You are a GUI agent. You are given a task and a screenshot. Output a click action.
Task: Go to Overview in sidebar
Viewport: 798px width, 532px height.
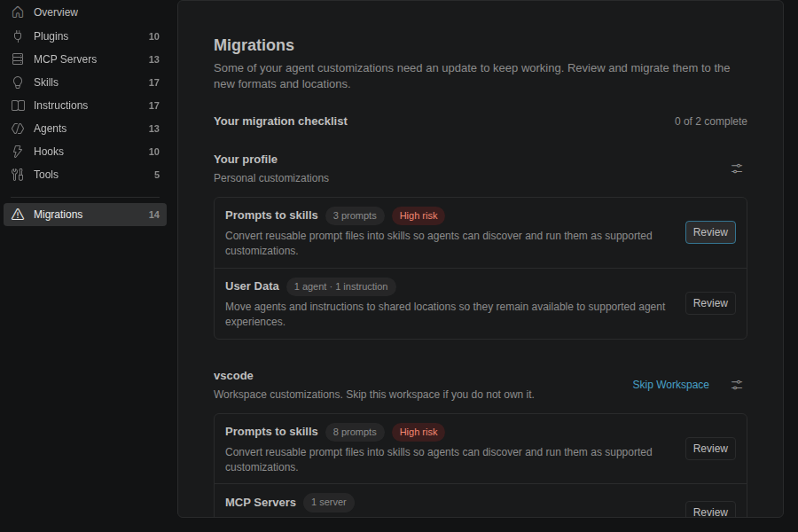pyautogui.click(x=85, y=12)
